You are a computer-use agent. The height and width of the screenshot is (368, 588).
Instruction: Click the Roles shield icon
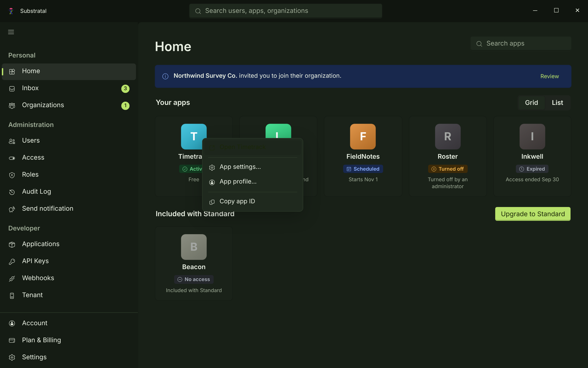pos(12,175)
